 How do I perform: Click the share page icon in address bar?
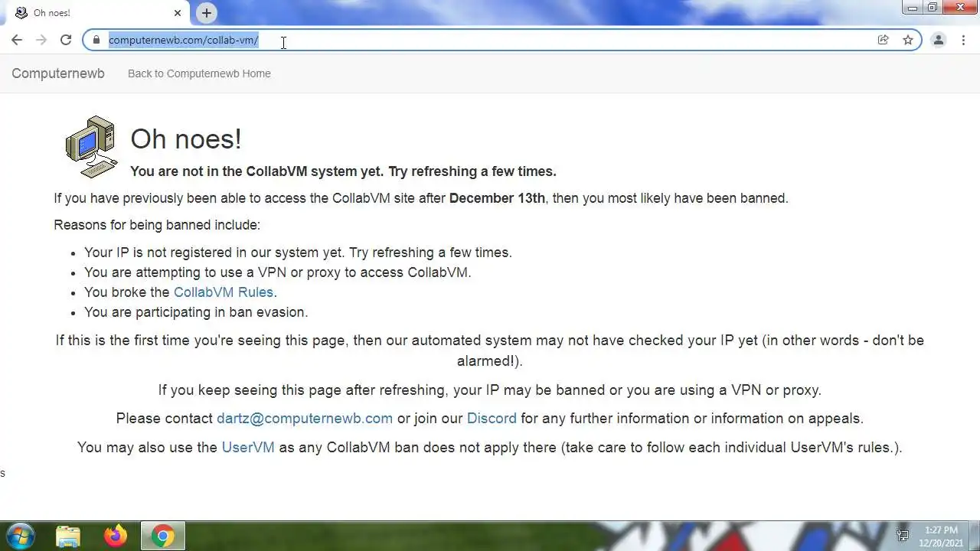[883, 40]
